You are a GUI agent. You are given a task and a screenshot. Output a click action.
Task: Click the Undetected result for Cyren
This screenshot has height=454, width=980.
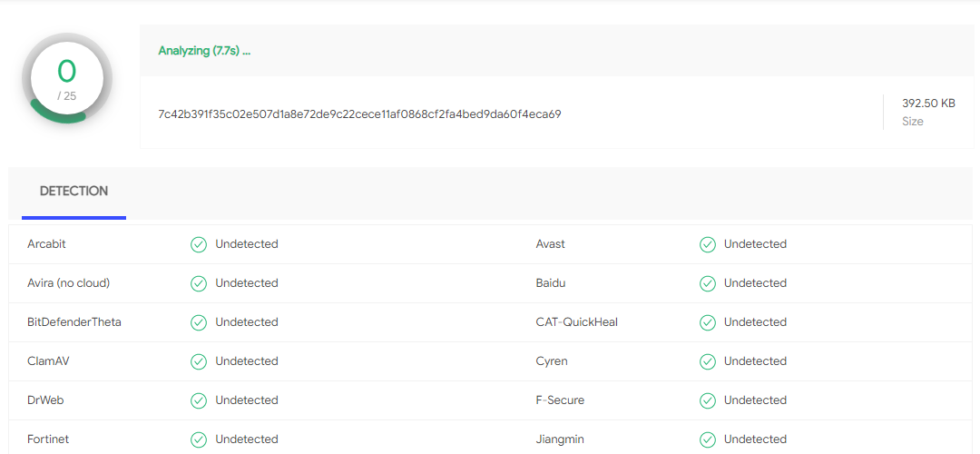pyautogui.click(x=755, y=360)
